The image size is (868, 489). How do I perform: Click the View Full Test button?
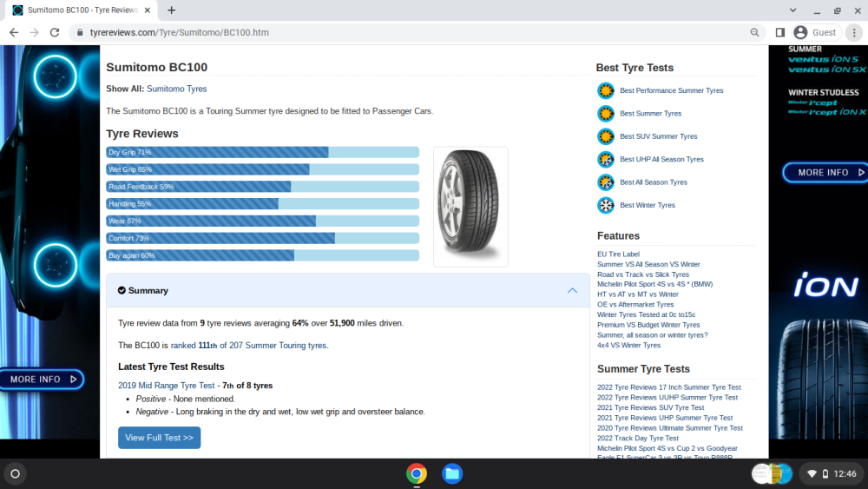160,438
